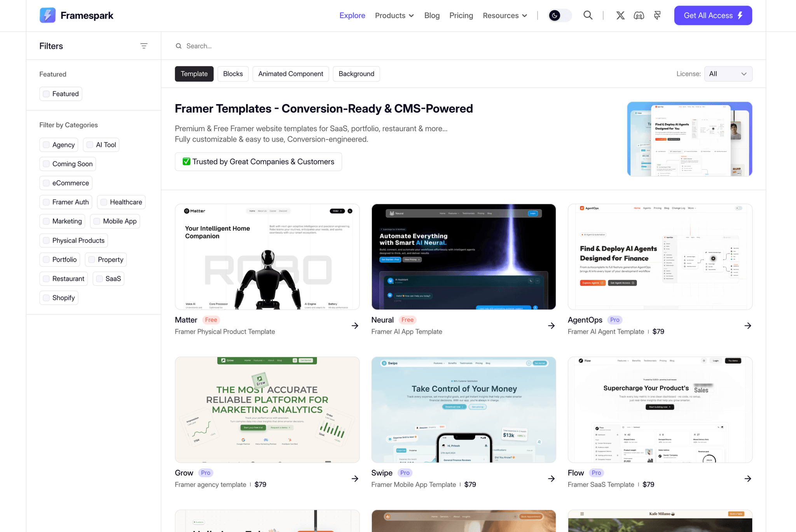Click the Get All Access button
Screen dimensions: 796x532
tap(713, 16)
